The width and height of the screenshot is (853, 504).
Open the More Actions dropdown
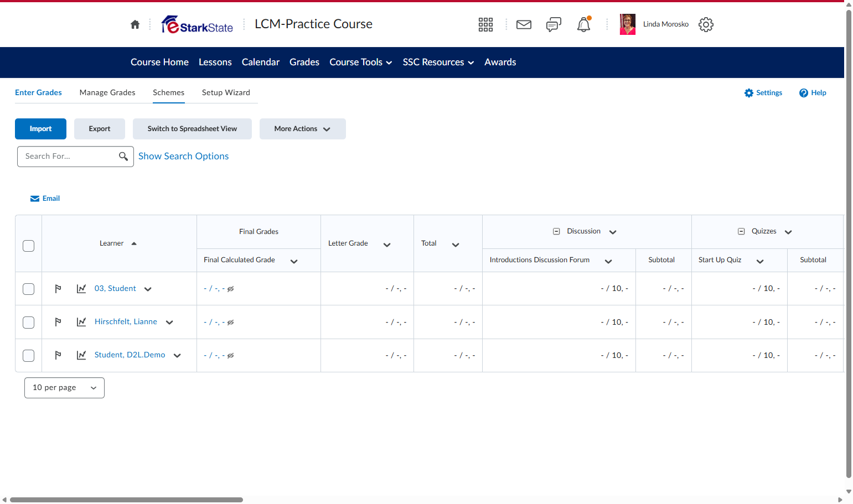point(303,129)
